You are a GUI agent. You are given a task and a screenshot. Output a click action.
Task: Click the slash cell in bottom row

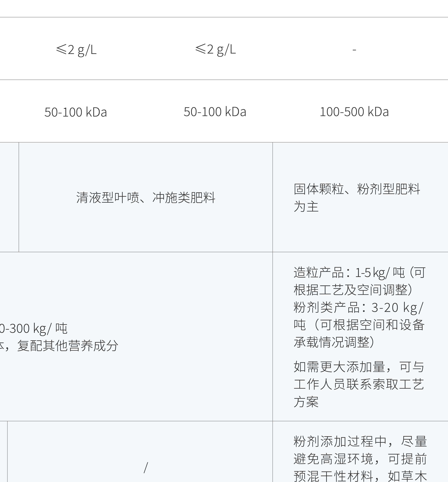146,467
